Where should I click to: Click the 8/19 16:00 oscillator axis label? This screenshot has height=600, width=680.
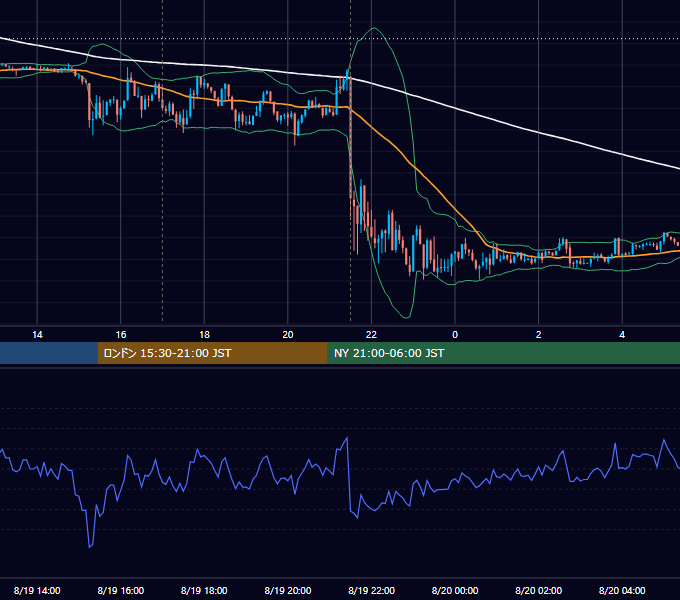(x=121, y=590)
